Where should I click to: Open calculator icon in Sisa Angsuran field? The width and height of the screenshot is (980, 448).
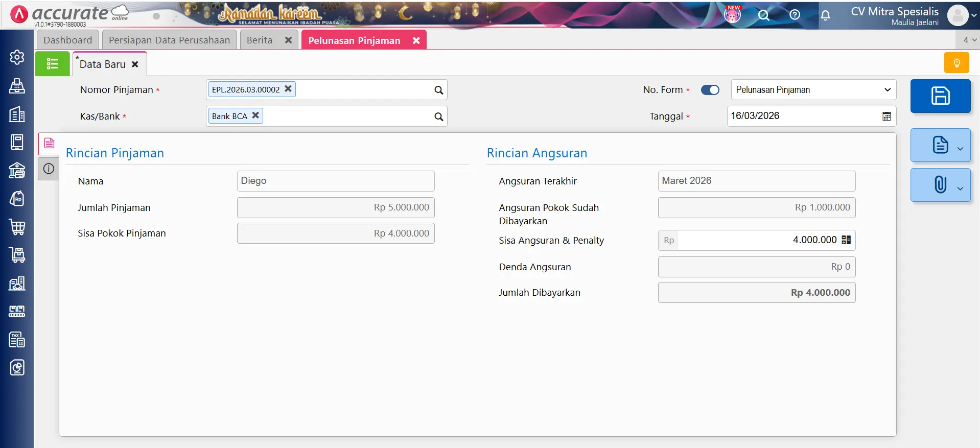(846, 240)
